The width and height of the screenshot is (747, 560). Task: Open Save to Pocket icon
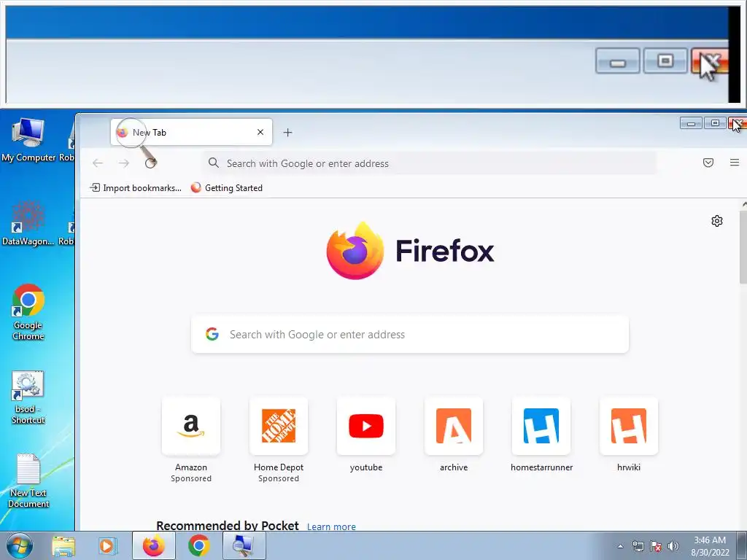(x=708, y=163)
